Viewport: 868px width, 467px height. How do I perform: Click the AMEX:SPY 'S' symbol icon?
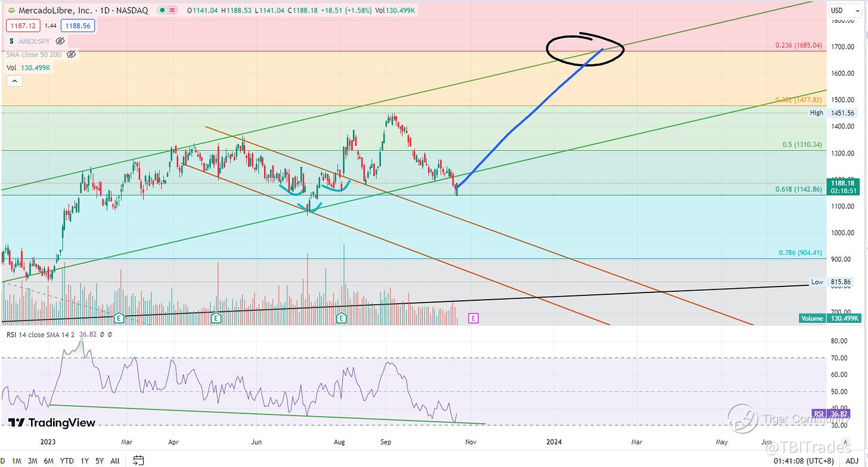coord(11,41)
